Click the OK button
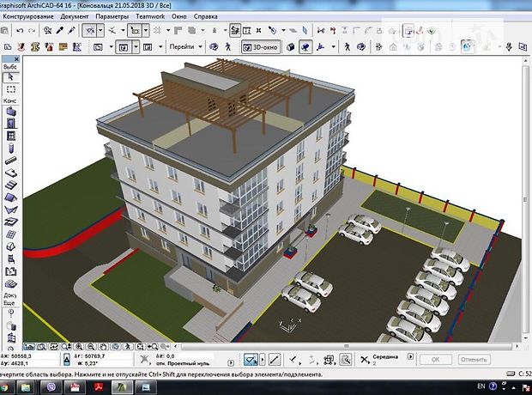This screenshot has width=532, height=395. (436, 359)
